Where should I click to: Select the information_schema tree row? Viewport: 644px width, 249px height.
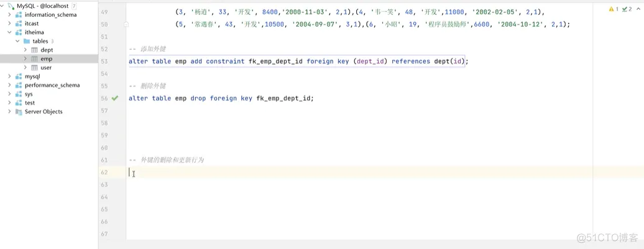(x=49, y=15)
